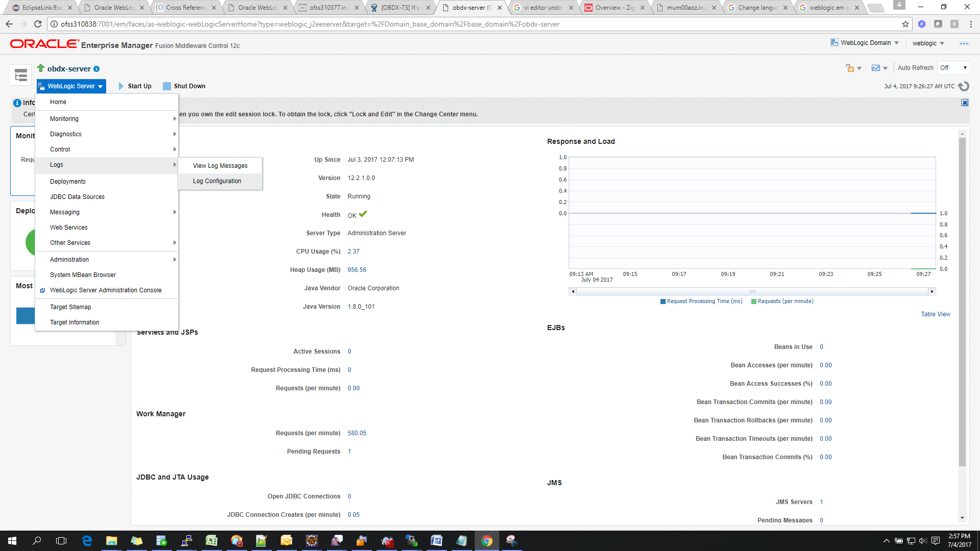Open the performance chart icon menu
The image size is (980, 551).
pyautogui.click(x=879, y=68)
